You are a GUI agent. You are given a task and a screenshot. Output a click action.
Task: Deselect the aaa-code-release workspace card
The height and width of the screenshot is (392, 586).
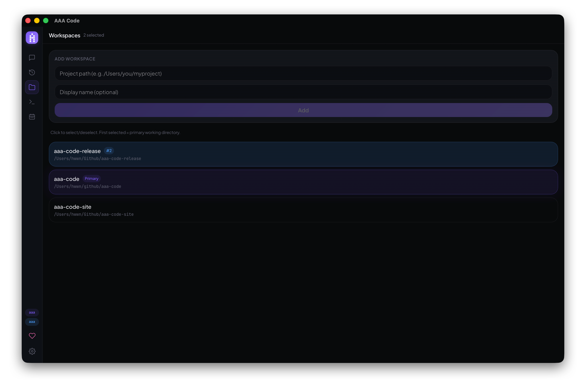[x=303, y=154]
